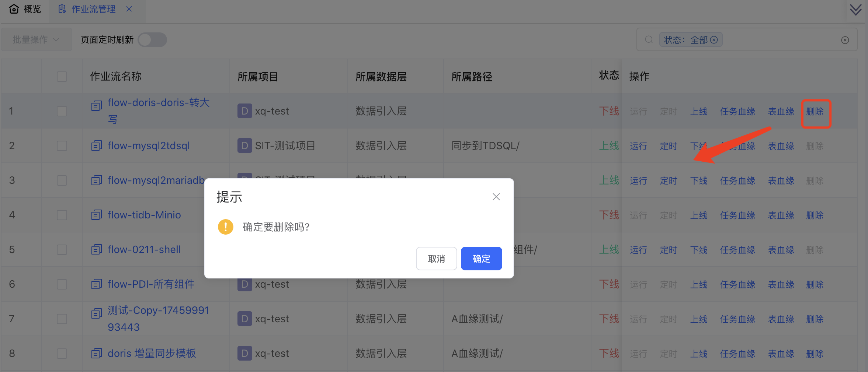The height and width of the screenshot is (372, 868).
Task: Click the document icon on the 作业流管理 tab
Action: [x=62, y=8]
